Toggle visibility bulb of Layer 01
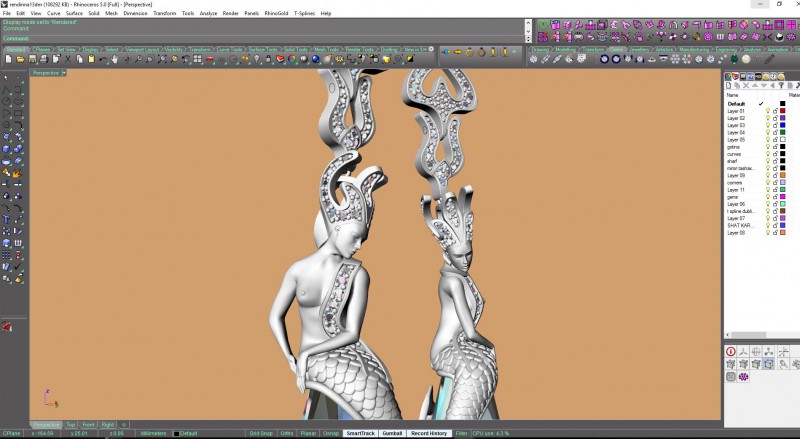Viewport: 800px width, 439px height. pyautogui.click(x=767, y=111)
